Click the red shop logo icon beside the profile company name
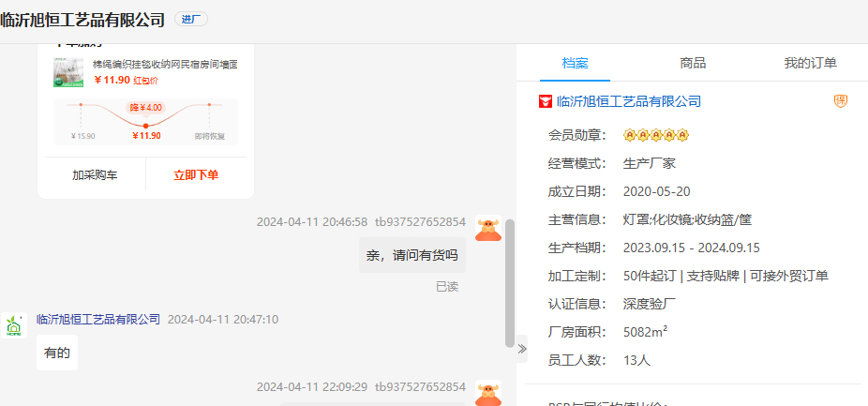 (546, 101)
